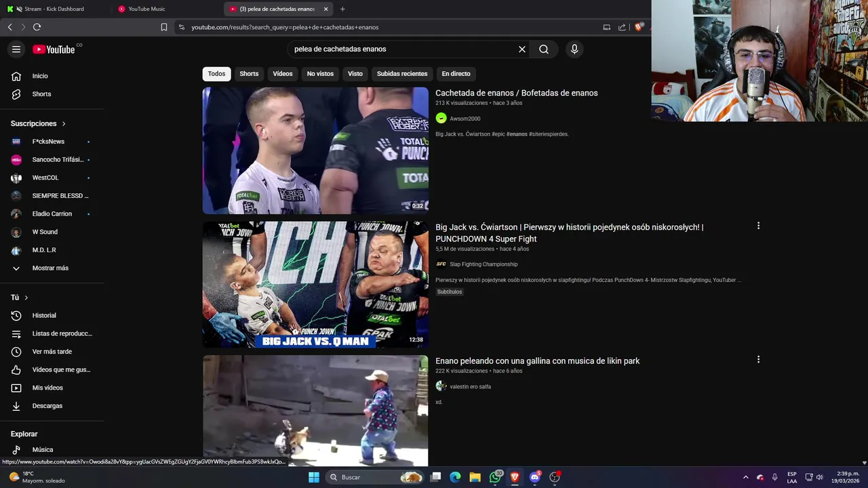Select the Subidas recientes filter chip

[402, 73]
